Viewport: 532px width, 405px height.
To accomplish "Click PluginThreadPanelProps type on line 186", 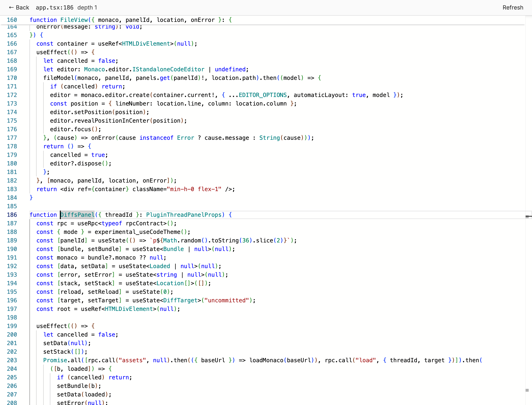I will point(184,215).
